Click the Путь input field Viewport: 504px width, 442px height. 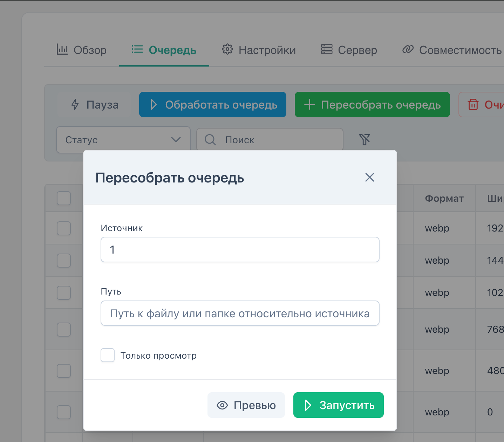tap(240, 313)
